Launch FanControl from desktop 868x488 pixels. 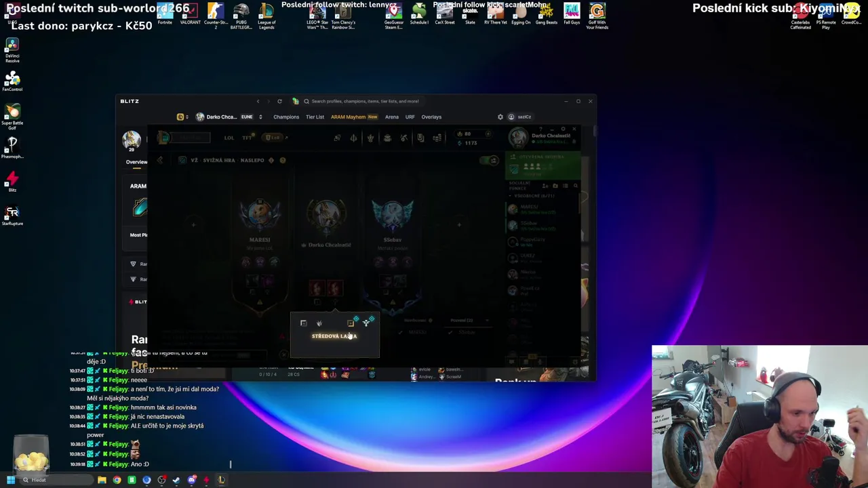12,81
